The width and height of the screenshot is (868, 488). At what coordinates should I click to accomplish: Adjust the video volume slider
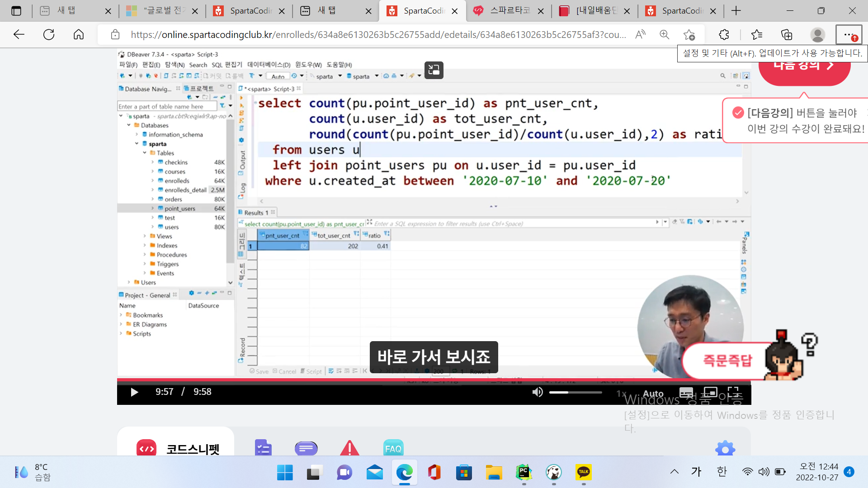click(576, 392)
